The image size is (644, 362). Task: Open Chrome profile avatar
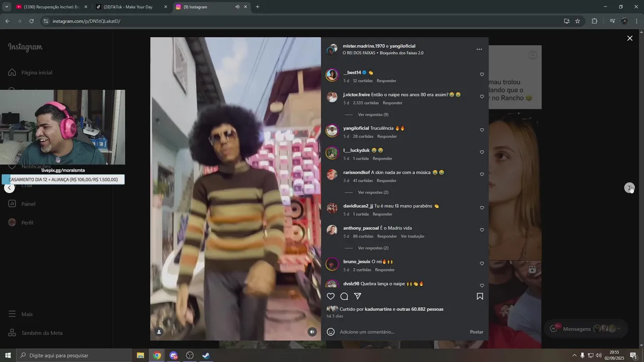pos(624,21)
